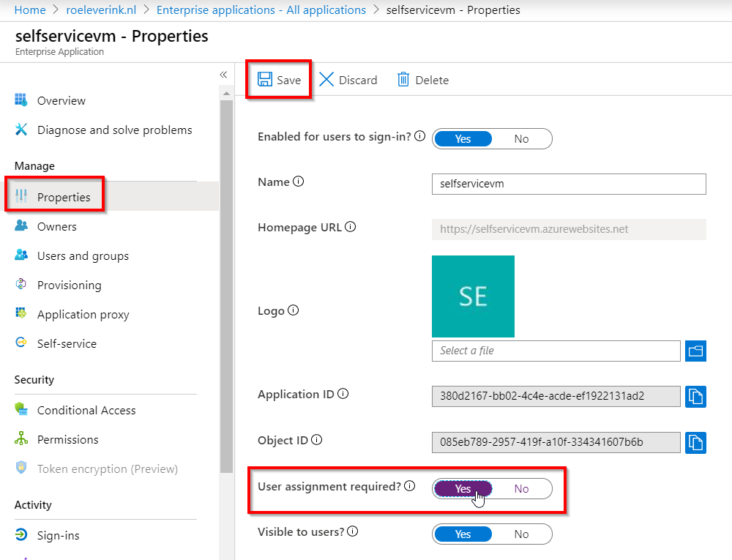Click the SE logo thumbnail

coord(473,296)
